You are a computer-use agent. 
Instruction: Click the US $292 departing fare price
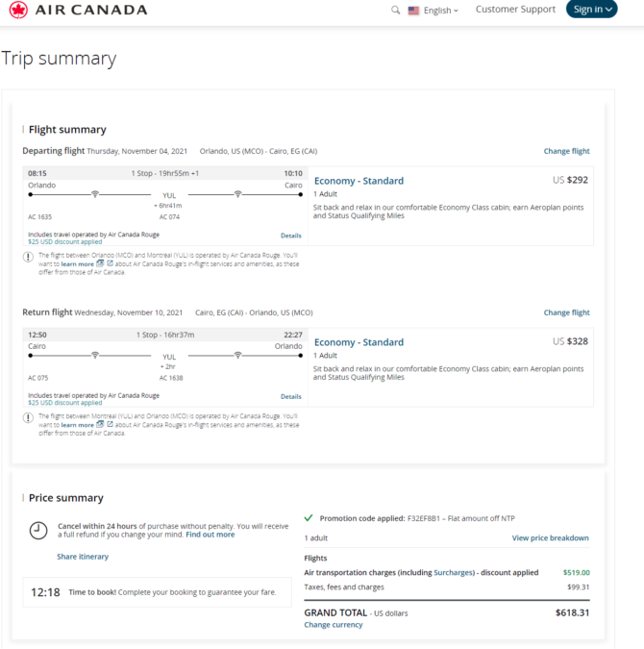pyautogui.click(x=570, y=180)
